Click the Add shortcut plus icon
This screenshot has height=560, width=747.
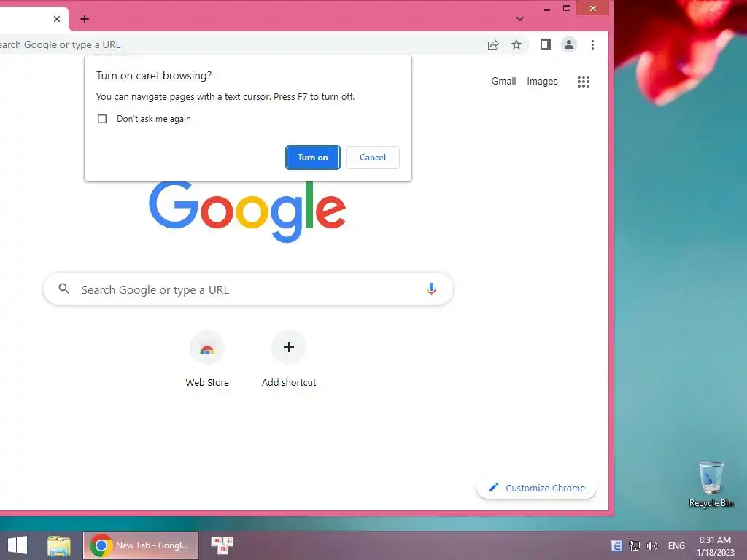pyautogui.click(x=289, y=347)
